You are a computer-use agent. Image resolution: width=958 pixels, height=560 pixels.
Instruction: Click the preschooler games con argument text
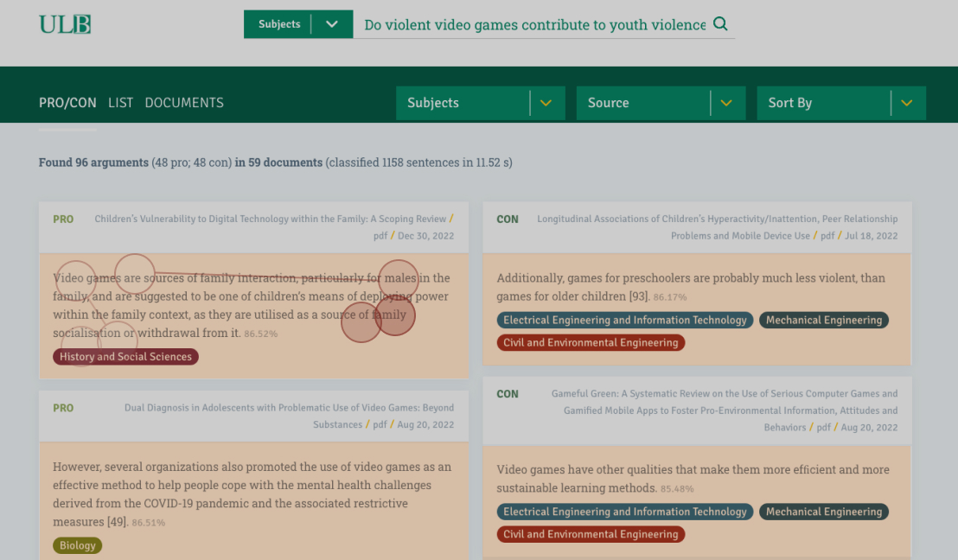690,287
